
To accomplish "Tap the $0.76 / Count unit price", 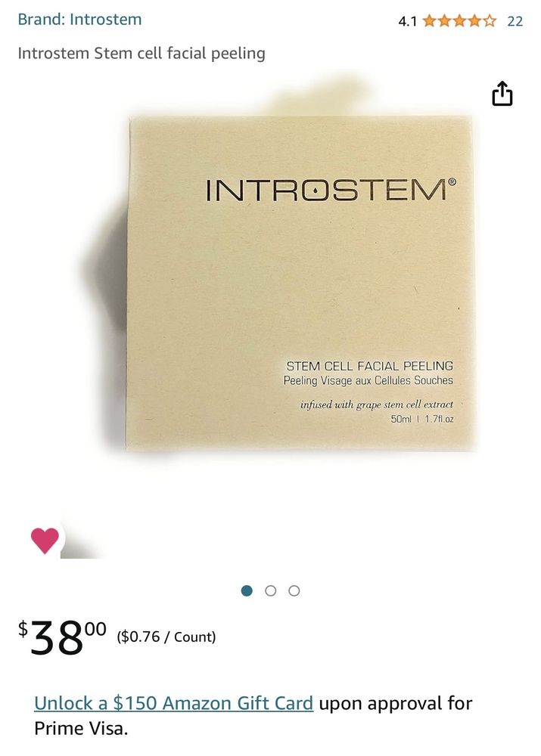I will [x=166, y=637].
